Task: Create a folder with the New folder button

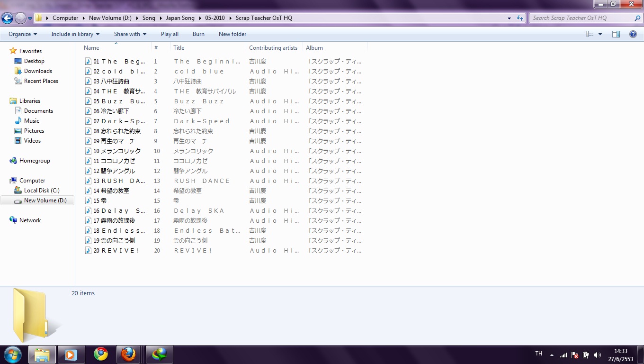Action: [233, 34]
